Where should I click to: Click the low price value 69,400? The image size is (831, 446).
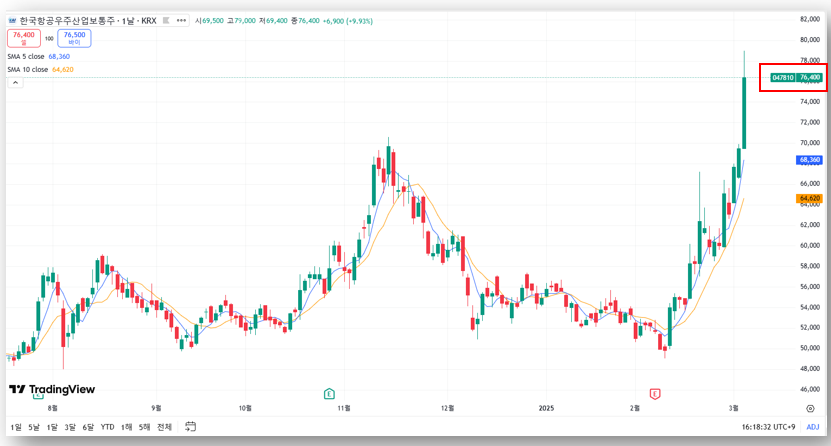pos(277,21)
